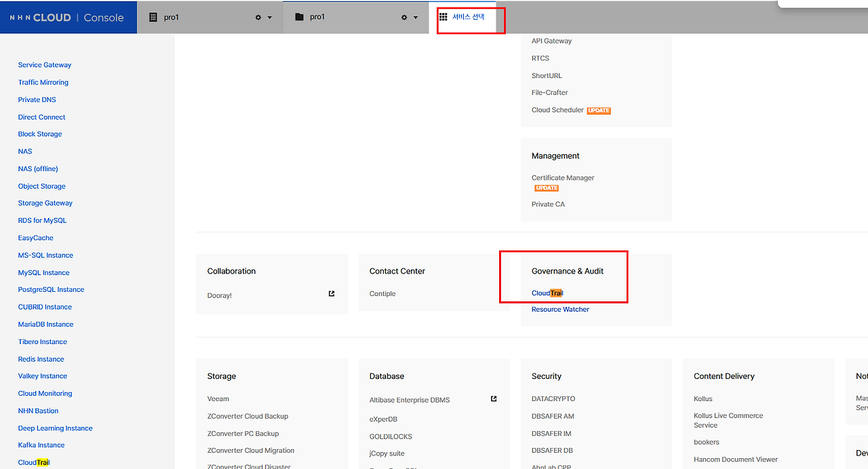Open the Cloud Scheduler service
Image resolution: width=868 pixels, height=469 pixels.
click(x=557, y=110)
